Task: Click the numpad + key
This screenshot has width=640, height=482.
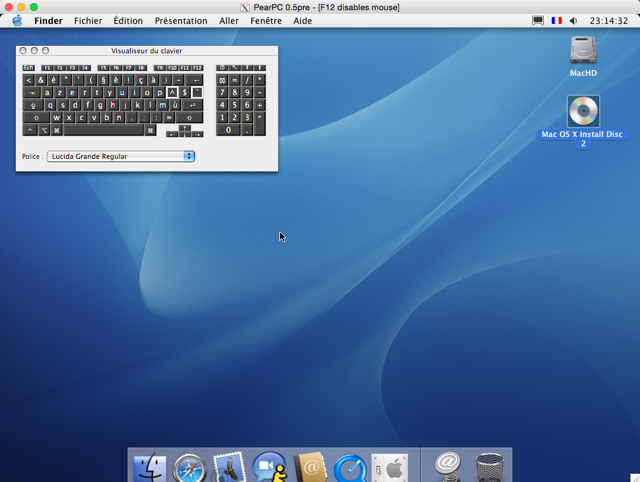Action: click(260, 105)
